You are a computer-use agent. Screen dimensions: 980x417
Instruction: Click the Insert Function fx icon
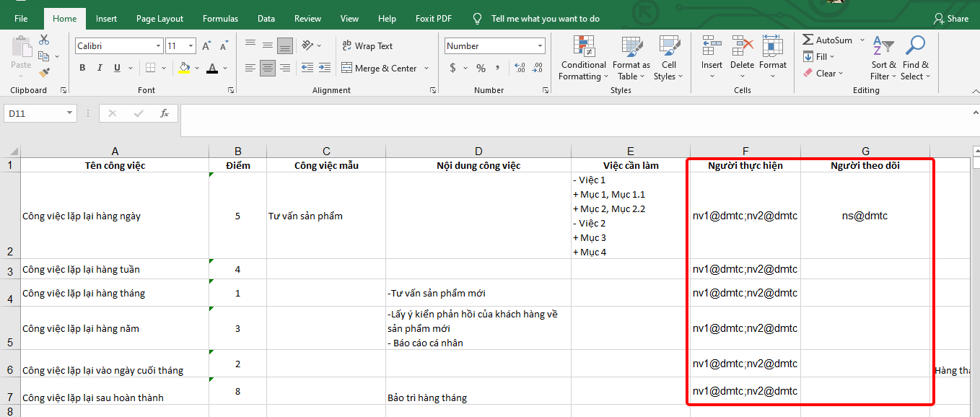[165, 113]
